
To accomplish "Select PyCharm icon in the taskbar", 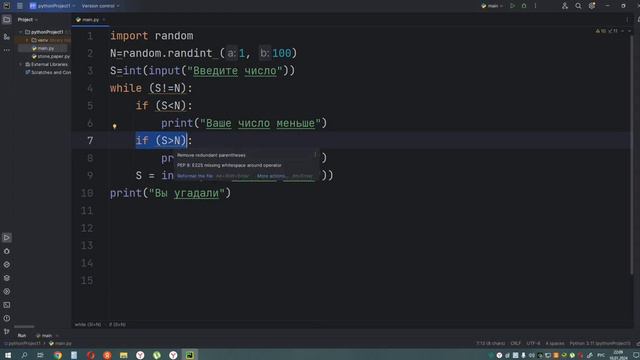I will click(190, 355).
